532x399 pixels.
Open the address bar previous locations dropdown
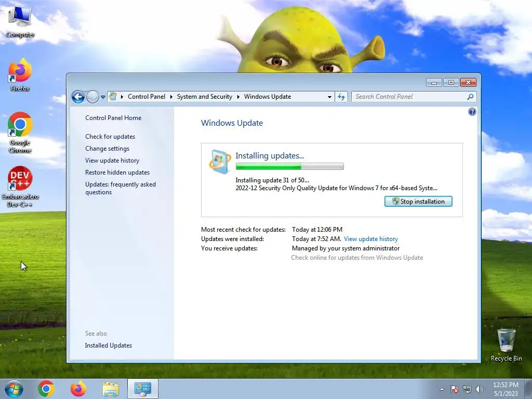click(329, 97)
